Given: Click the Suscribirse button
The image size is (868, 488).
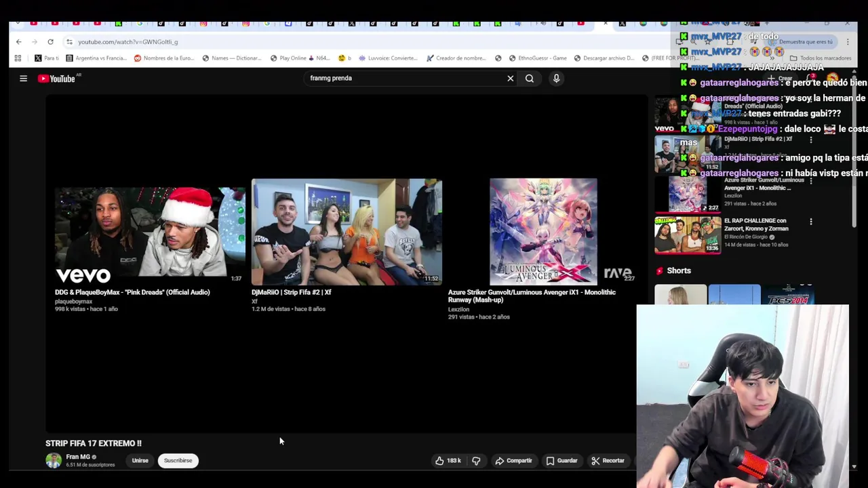Looking at the screenshot, I should [x=178, y=461].
